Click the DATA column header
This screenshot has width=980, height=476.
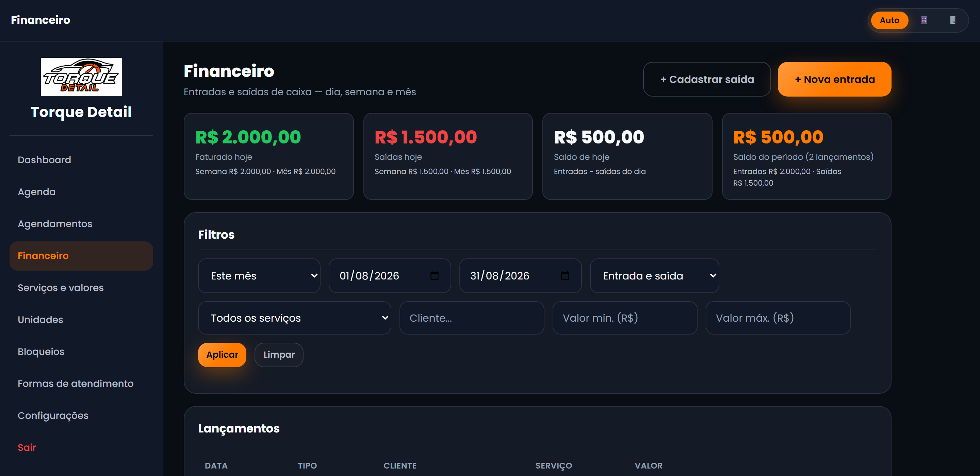216,465
